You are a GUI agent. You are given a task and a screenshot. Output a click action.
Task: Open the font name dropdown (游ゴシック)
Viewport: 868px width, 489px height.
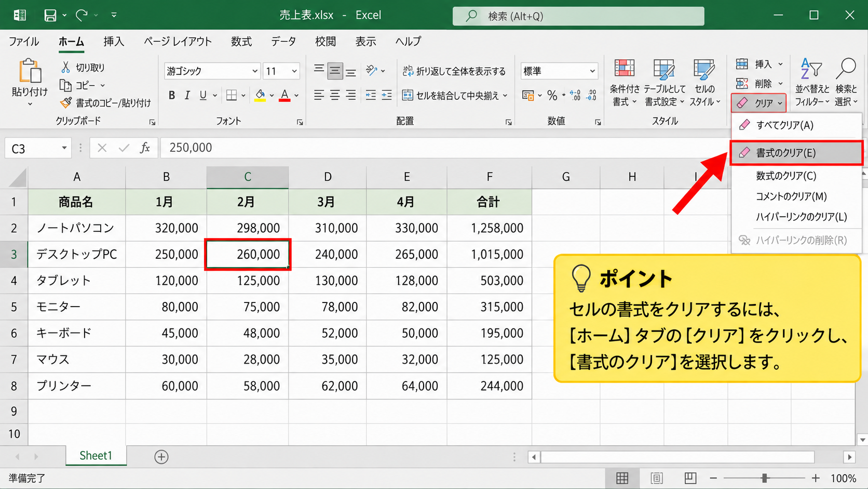pos(255,71)
